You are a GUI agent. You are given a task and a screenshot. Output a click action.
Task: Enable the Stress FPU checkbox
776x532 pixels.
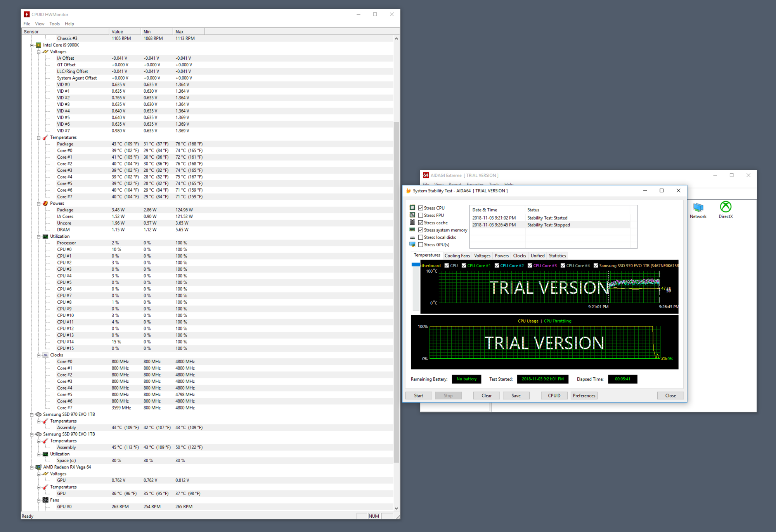tap(421, 215)
